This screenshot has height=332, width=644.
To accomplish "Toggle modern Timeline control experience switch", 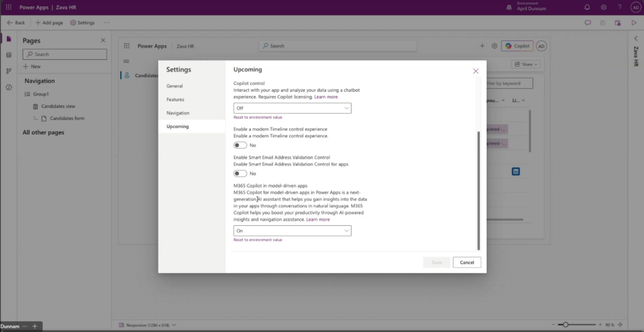I will click(x=240, y=145).
